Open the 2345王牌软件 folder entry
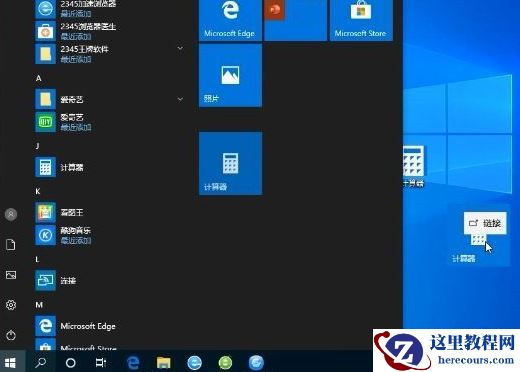This screenshot has height=372, width=520. 110,54
